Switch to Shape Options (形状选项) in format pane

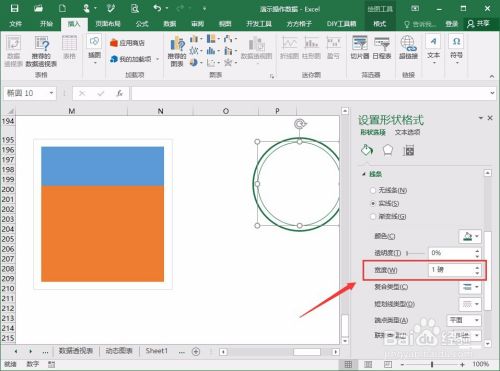pyautogui.click(x=373, y=133)
